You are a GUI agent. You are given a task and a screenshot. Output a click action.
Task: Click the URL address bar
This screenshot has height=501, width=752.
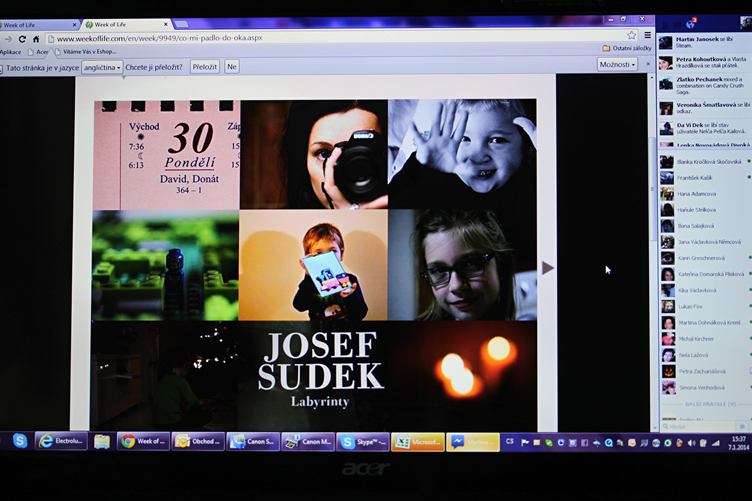click(336, 37)
